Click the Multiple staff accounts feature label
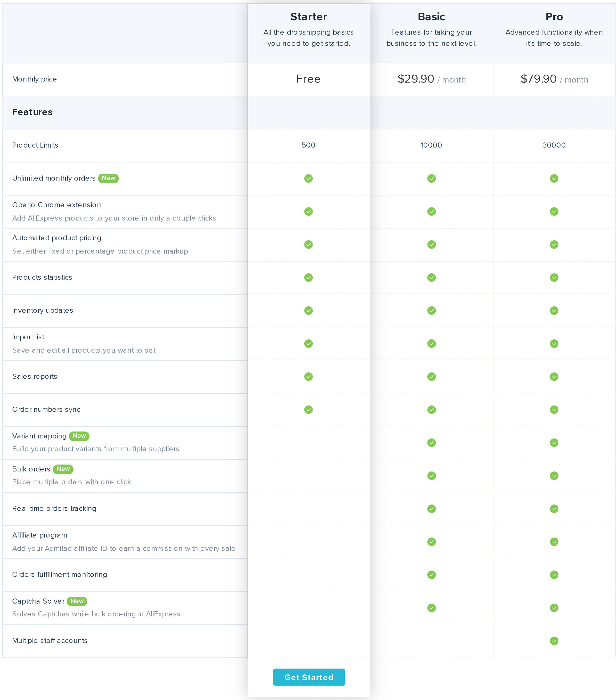This screenshot has width=616, height=700. tap(50, 640)
